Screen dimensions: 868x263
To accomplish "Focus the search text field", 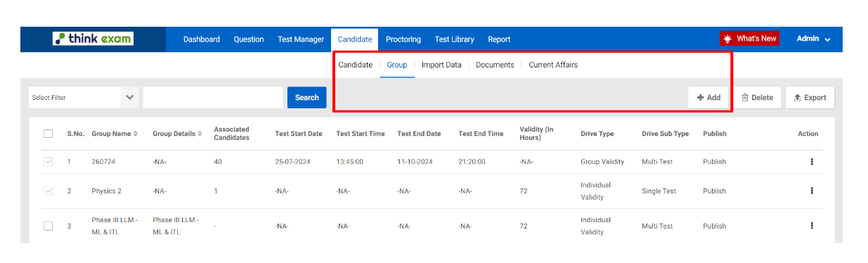I will tap(213, 98).
